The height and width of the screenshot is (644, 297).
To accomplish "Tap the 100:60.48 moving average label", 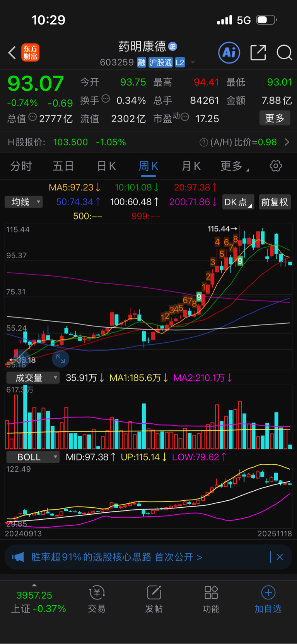I will point(134,202).
